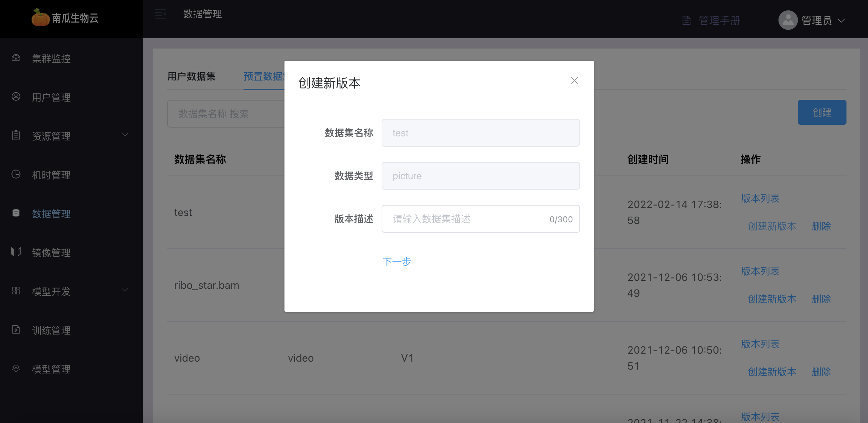Open 模型管理 in the sidebar

click(x=51, y=369)
